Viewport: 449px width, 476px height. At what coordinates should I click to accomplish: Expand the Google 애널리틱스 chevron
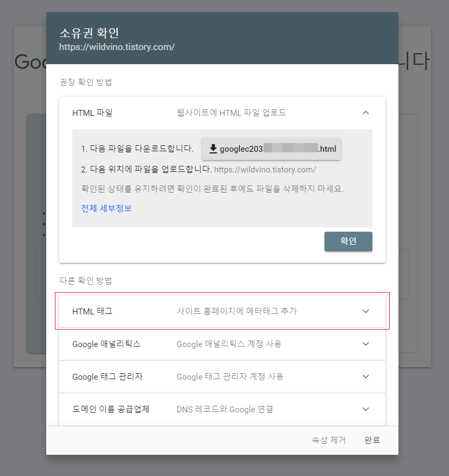click(366, 344)
